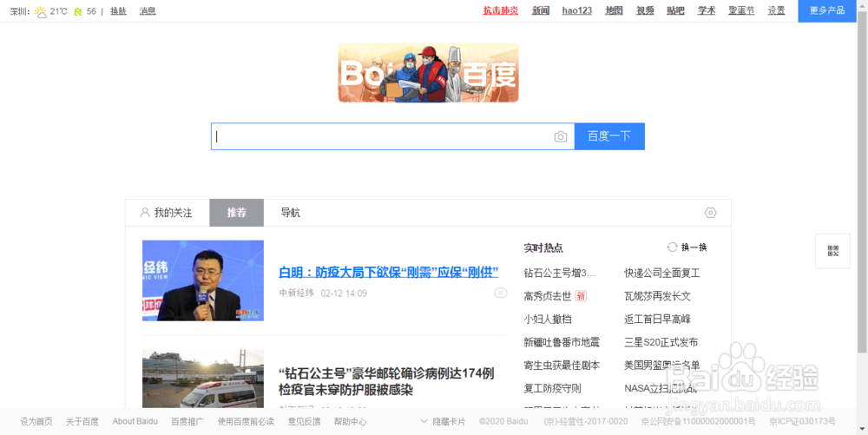The width and height of the screenshot is (868, 435).
Task: Click the camera image-search icon
Action: tap(561, 136)
